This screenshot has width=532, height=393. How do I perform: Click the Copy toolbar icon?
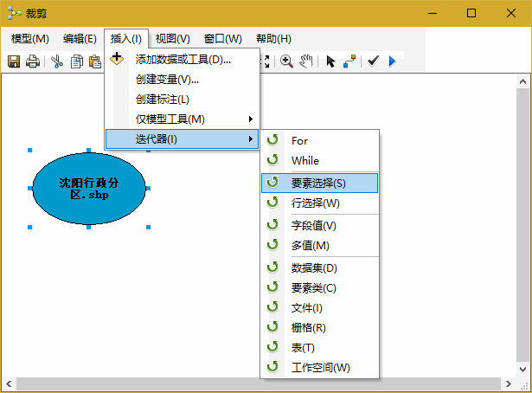(x=77, y=61)
